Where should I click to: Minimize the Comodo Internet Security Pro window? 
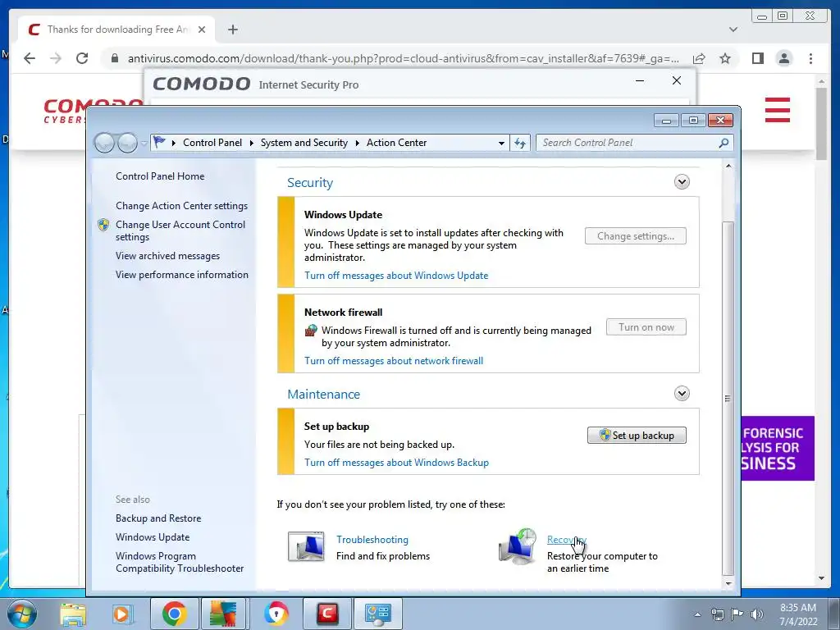pos(640,81)
